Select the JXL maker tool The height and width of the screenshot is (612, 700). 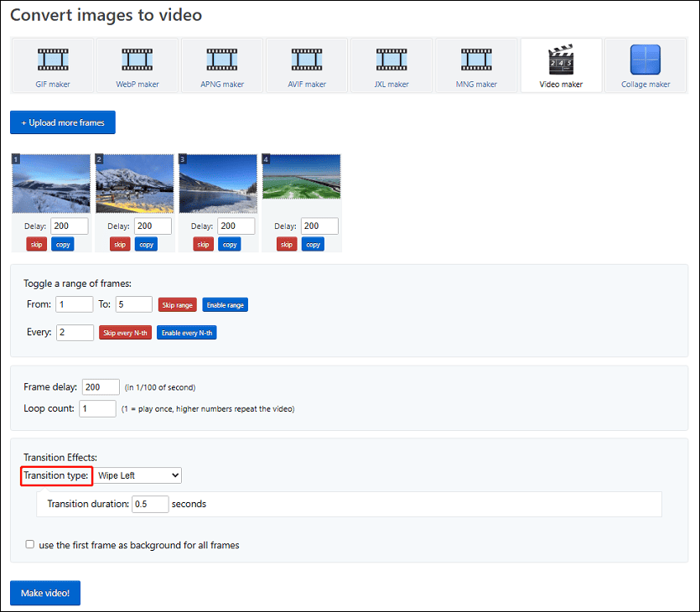point(391,65)
